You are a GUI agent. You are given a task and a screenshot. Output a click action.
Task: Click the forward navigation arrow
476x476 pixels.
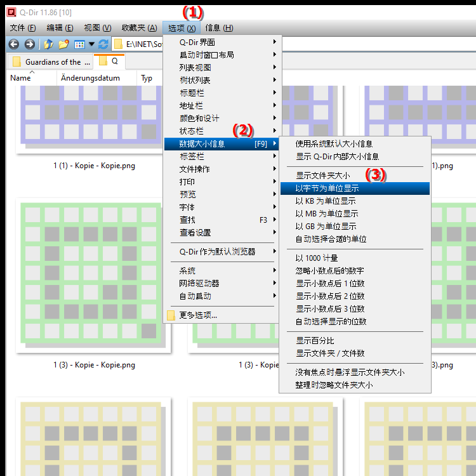click(29, 44)
